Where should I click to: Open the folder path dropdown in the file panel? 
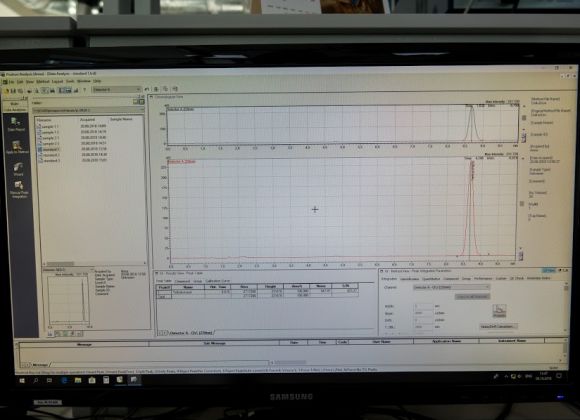[x=88, y=110]
